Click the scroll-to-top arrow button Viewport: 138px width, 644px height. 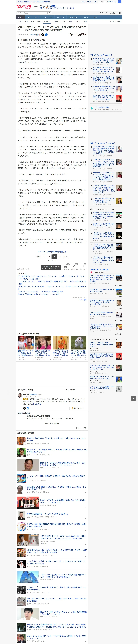point(133,398)
